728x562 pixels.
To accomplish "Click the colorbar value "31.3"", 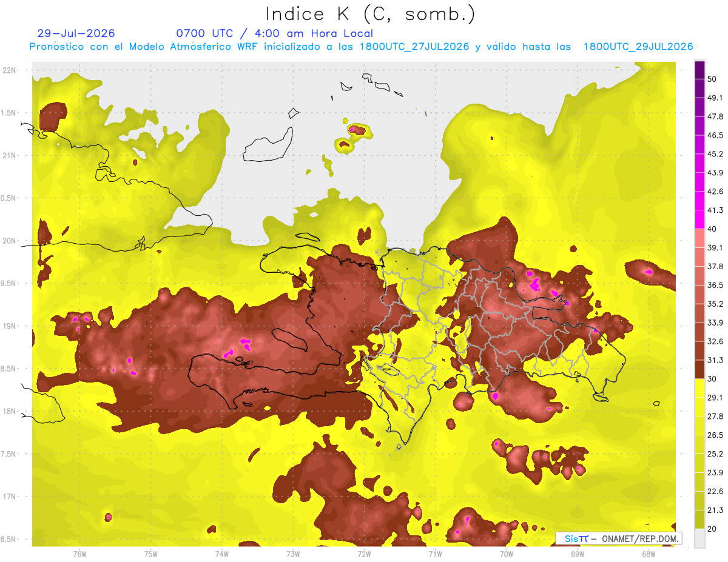I will tap(715, 360).
